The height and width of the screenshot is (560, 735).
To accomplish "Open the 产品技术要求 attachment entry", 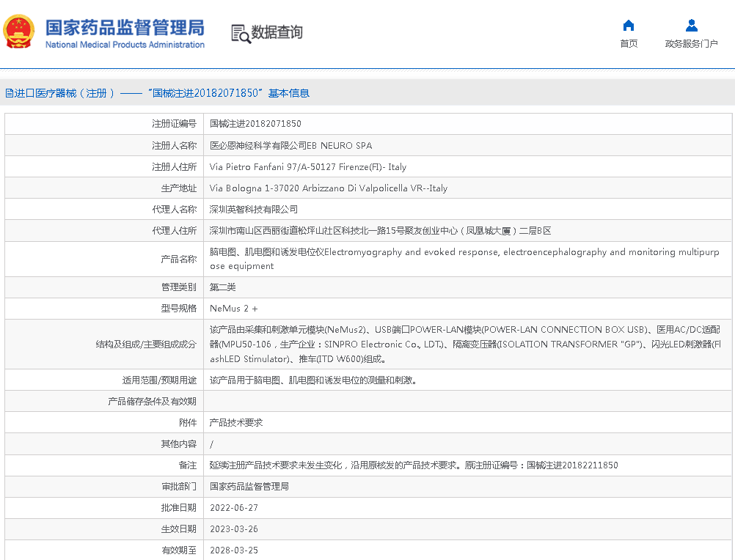I will [236, 423].
